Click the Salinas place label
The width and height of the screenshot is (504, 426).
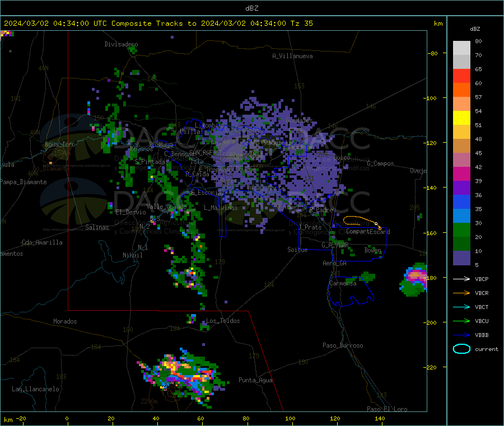(x=97, y=227)
